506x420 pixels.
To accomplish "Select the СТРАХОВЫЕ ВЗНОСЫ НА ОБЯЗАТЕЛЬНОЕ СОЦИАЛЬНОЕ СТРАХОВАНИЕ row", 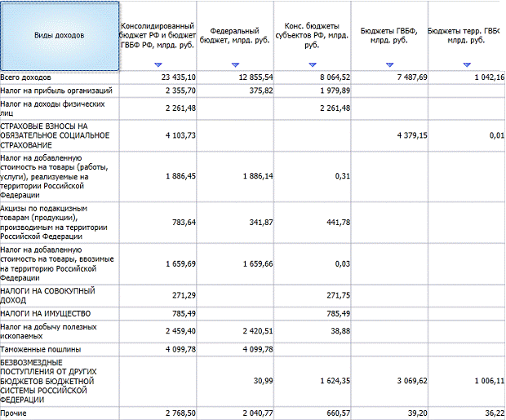I will (55, 135).
